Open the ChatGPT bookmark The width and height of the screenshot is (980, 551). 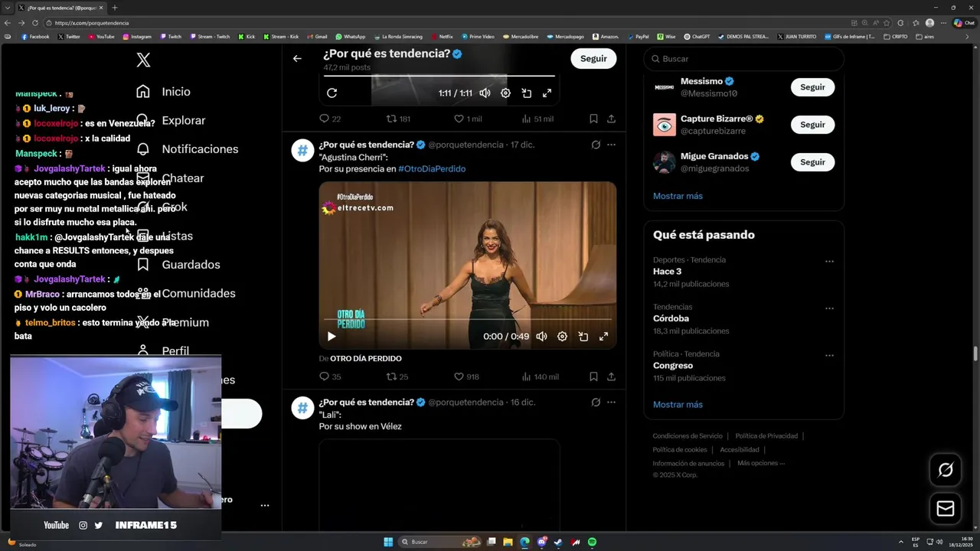click(697, 37)
